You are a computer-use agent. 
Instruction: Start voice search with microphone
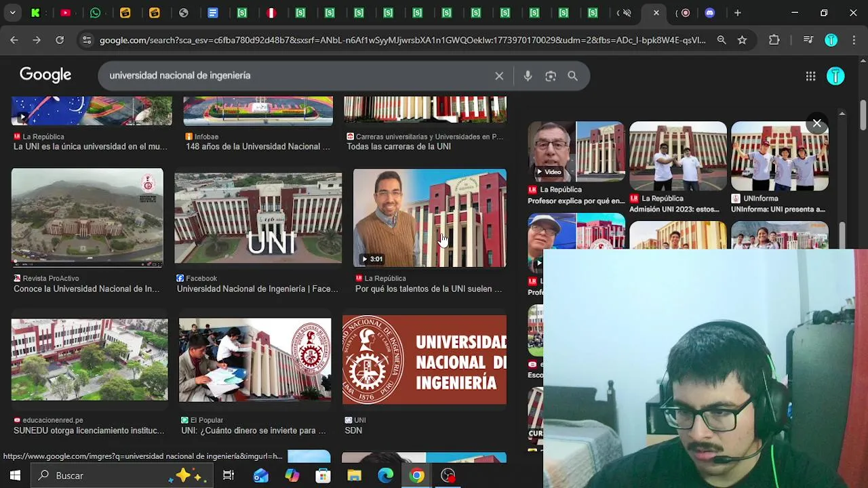point(528,76)
